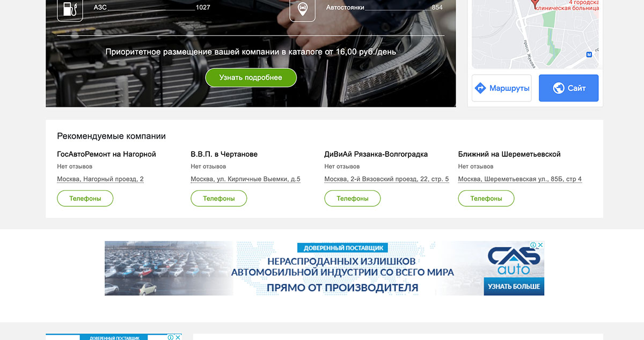The width and height of the screenshot is (644, 340).
Task: Show Телефоны for ГосАвтоРемонт на Нагорной
Action: pos(85,198)
